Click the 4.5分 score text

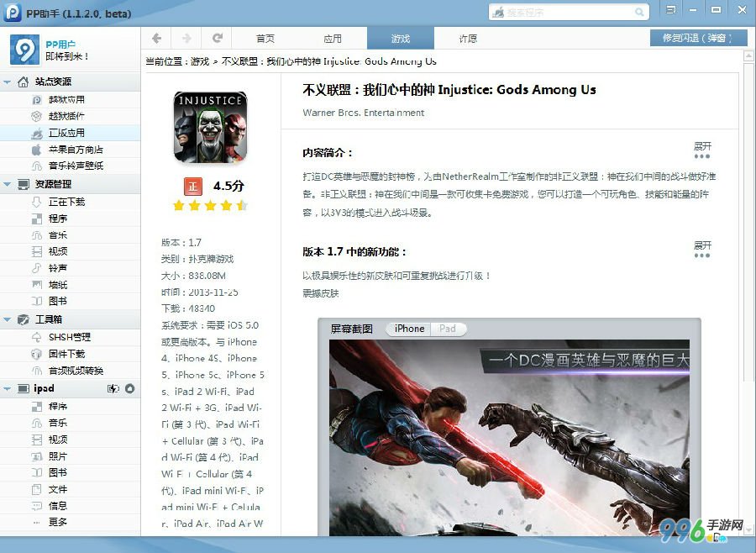point(228,186)
